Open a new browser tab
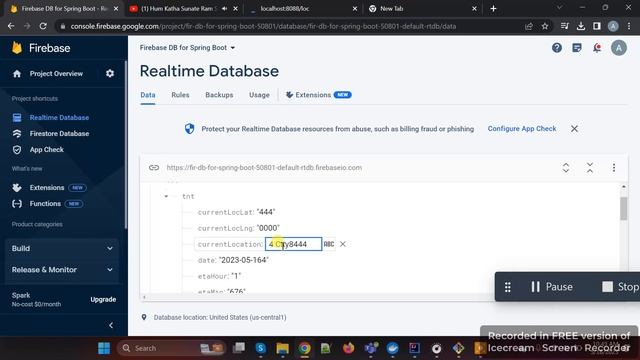 (x=493, y=9)
